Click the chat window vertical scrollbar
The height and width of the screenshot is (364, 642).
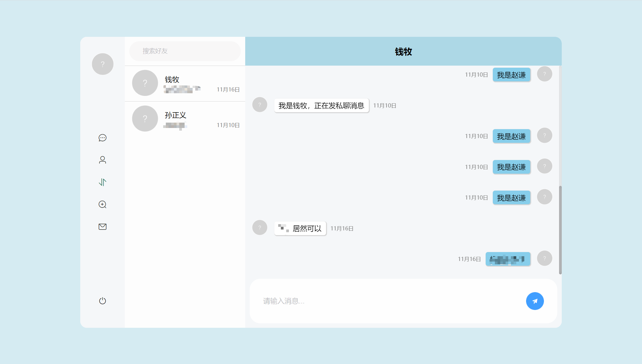[560, 230]
